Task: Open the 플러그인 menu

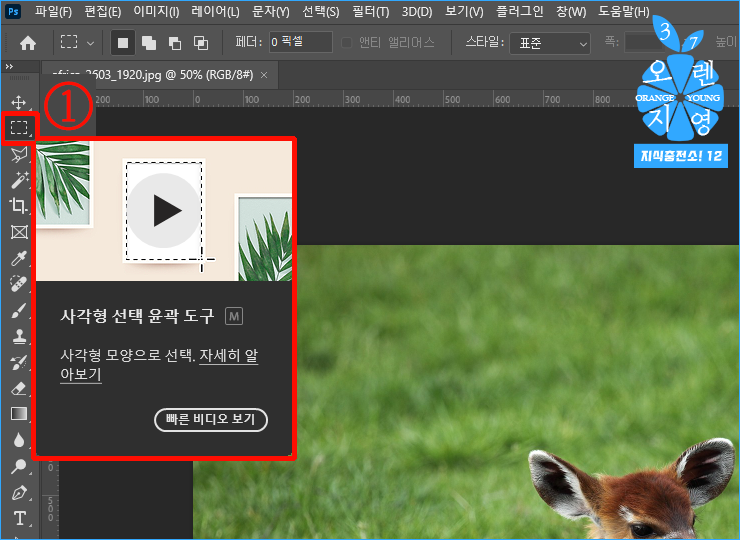Action: click(520, 11)
